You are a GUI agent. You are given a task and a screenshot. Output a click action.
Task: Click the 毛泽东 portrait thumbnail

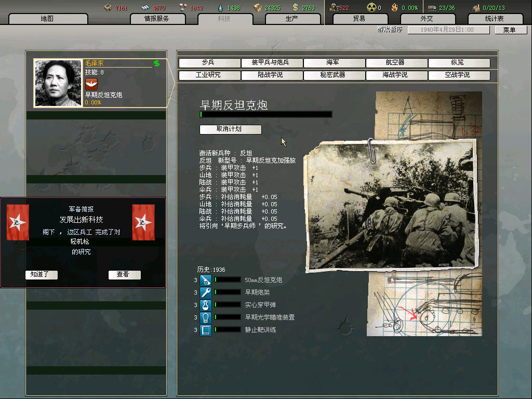tap(58, 83)
